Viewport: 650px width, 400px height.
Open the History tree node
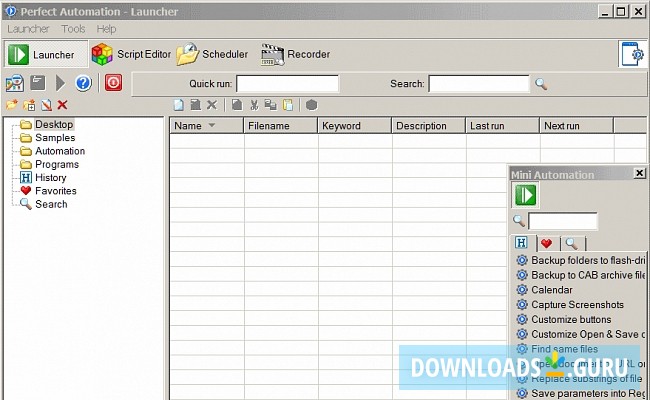click(x=51, y=177)
